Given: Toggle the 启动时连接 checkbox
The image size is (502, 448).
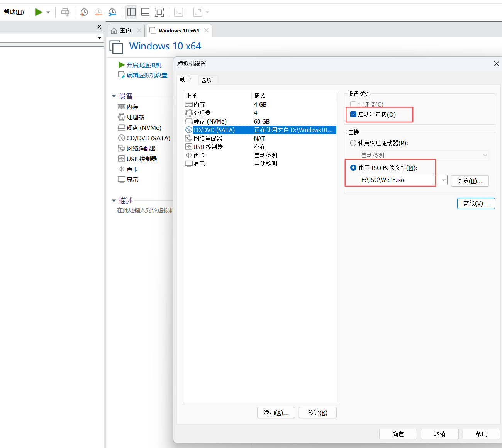Looking at the screenshot, I should click(x=353, y=114).
